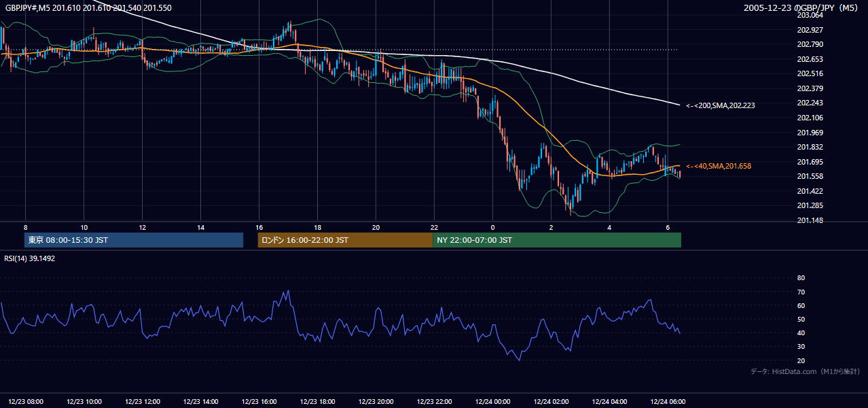Viewport: 868px width, 408px height.
Task: Click the 12/23 10:00 date label
Action: (85, 402)
